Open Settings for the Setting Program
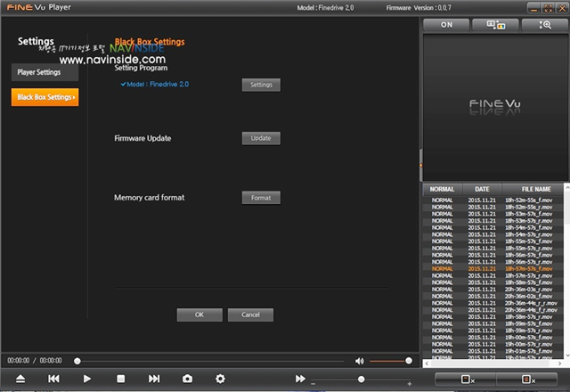570x392 pixels. [261, 85]
